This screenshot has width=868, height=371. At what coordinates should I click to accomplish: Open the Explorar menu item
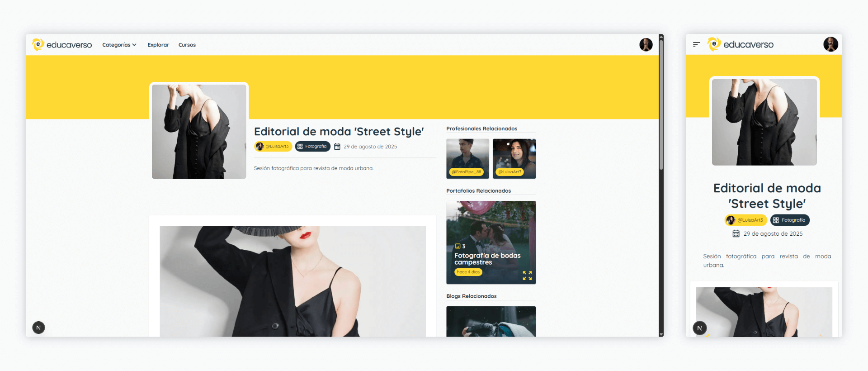158,45
